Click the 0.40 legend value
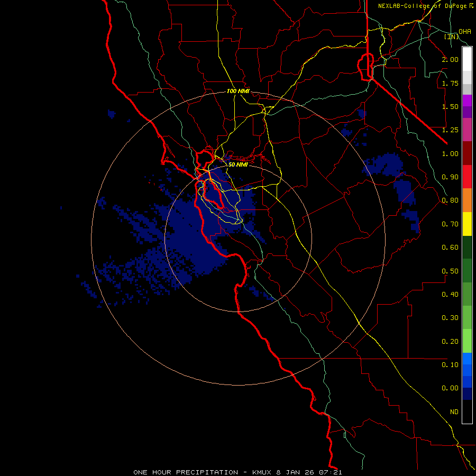The image size is (476, 476). coord(450,295)
